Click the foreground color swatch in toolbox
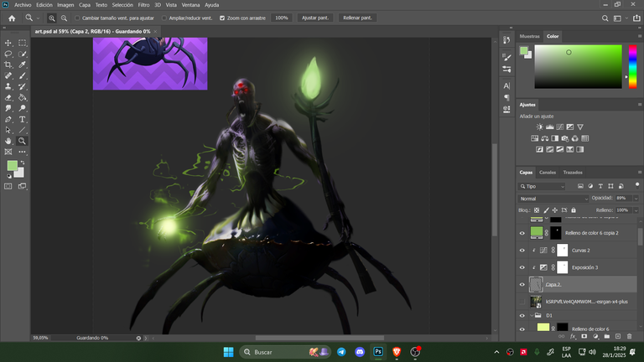 (x=13, y=165)
